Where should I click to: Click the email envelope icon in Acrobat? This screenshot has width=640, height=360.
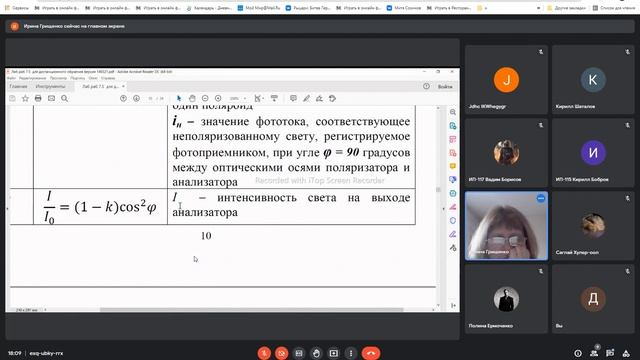[51, 98]
